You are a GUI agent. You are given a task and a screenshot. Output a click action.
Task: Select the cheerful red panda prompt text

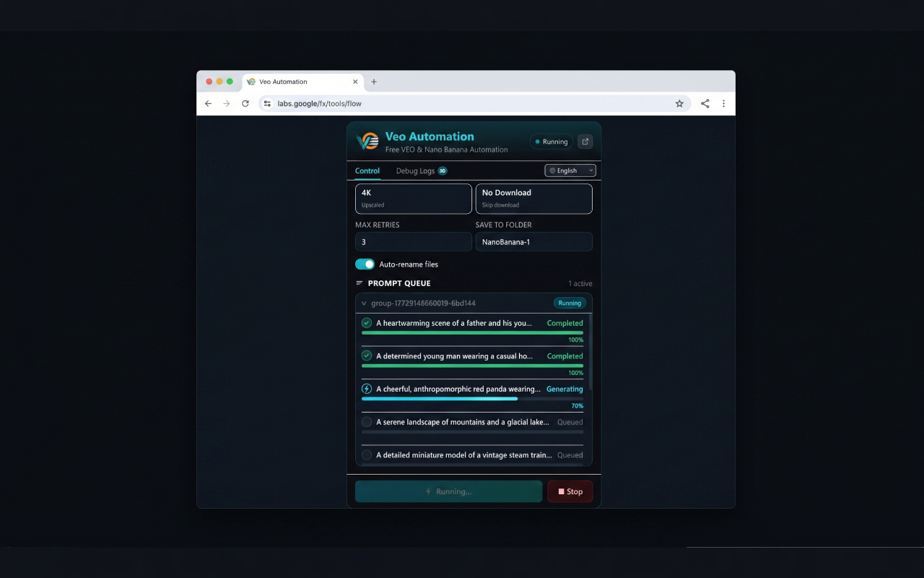(458, 389)
